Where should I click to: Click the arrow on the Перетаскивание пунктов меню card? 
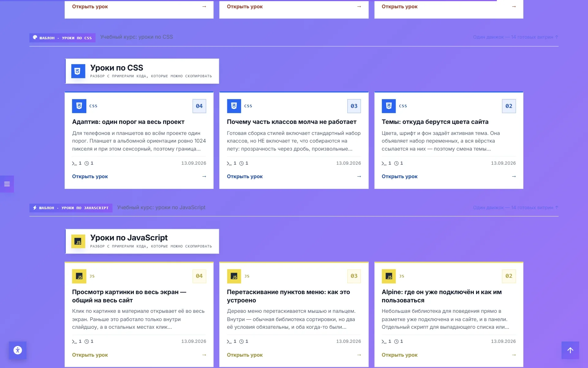click(x=359, y=355)
